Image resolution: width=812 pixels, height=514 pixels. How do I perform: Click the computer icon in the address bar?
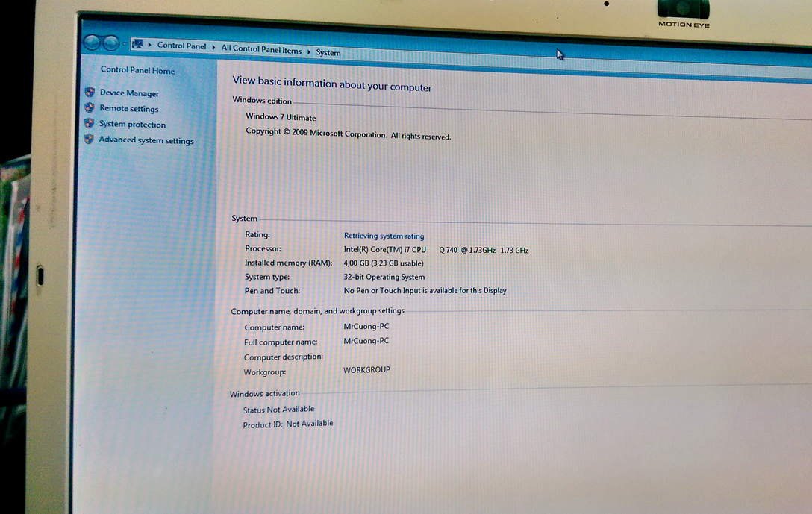pos(137,43)
